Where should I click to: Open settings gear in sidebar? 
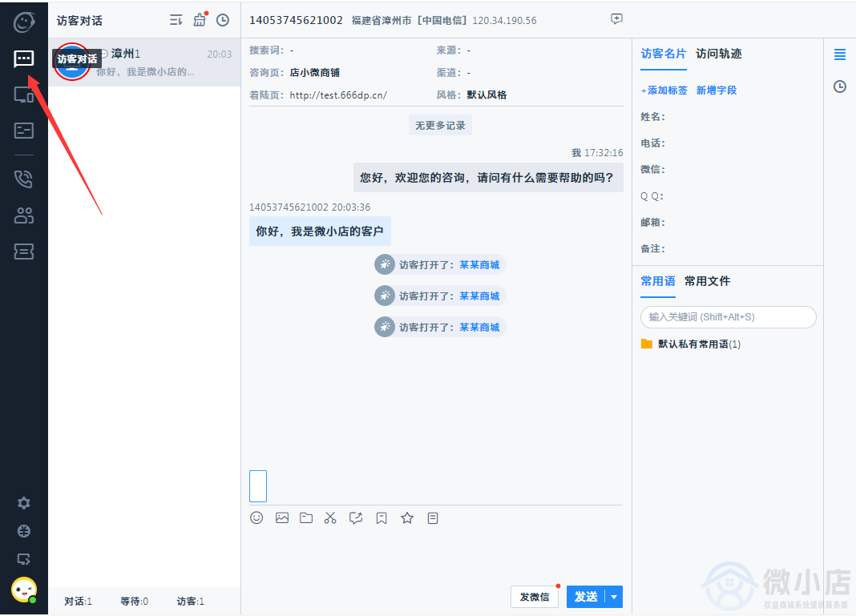tap(23, 503)
